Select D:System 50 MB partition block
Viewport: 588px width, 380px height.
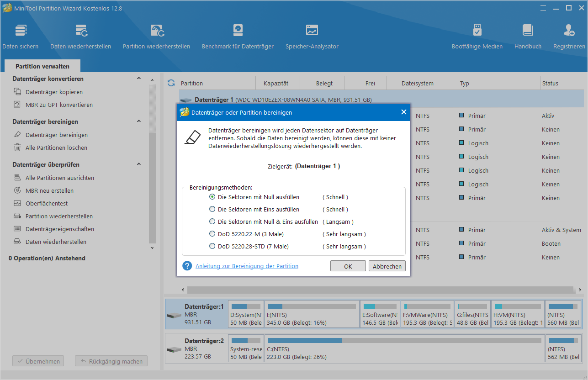246,314
